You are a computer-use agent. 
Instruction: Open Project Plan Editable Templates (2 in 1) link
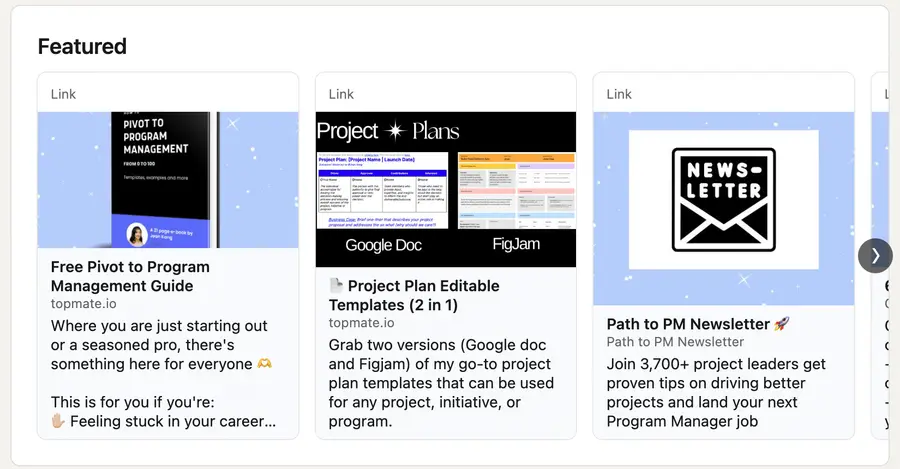pos(414,295)
